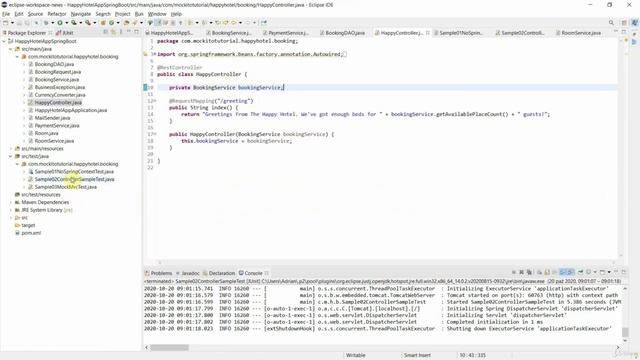640x360 pixels.
Task: Collapse the src/test/java folder
Action: 11,156
